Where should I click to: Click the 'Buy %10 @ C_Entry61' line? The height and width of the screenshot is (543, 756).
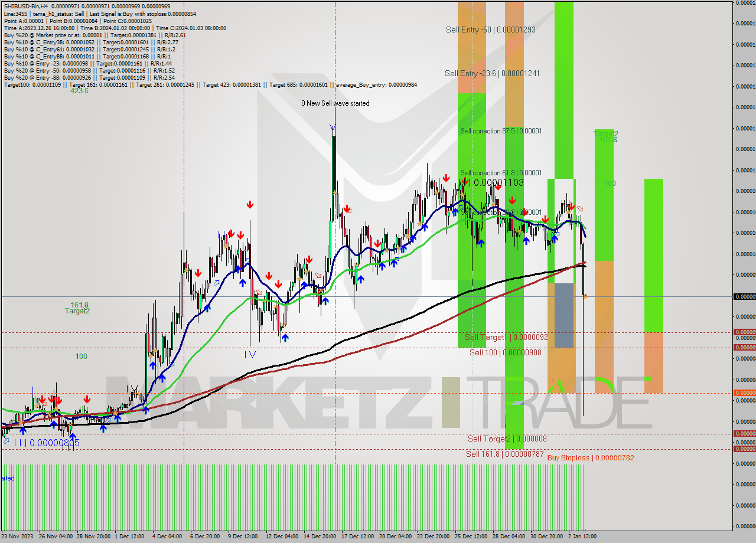89,49
